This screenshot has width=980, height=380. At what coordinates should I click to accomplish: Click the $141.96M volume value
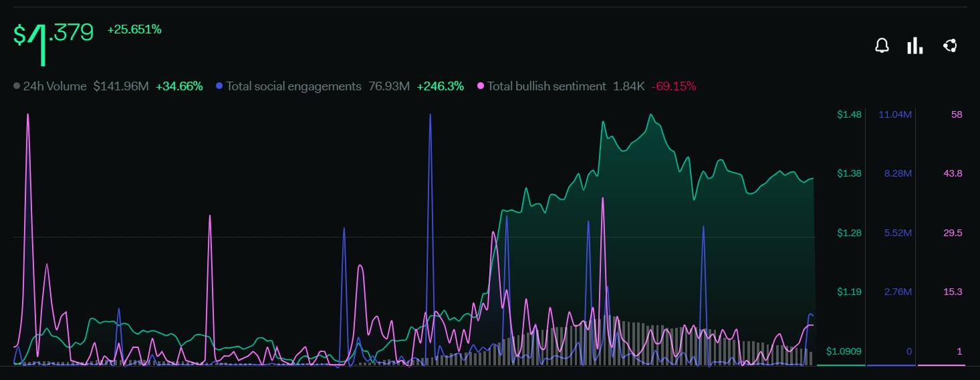coord(121,86)
